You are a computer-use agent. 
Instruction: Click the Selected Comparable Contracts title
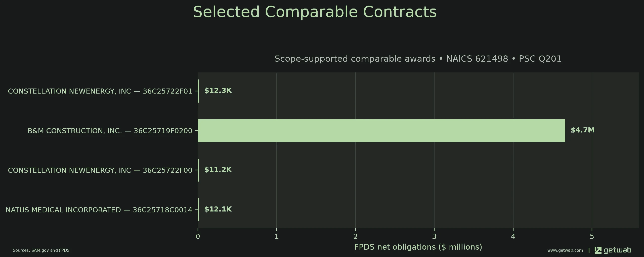(315, 12)
